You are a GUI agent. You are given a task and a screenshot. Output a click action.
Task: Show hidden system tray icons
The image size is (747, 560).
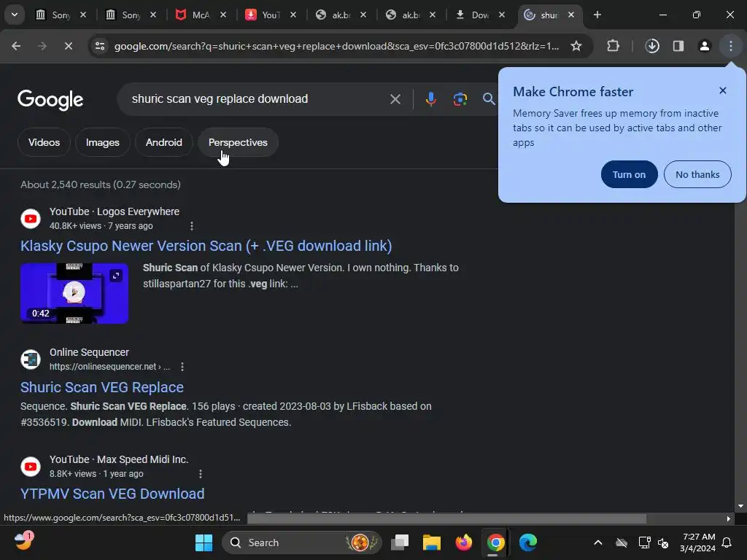click(x=598, y=542)
